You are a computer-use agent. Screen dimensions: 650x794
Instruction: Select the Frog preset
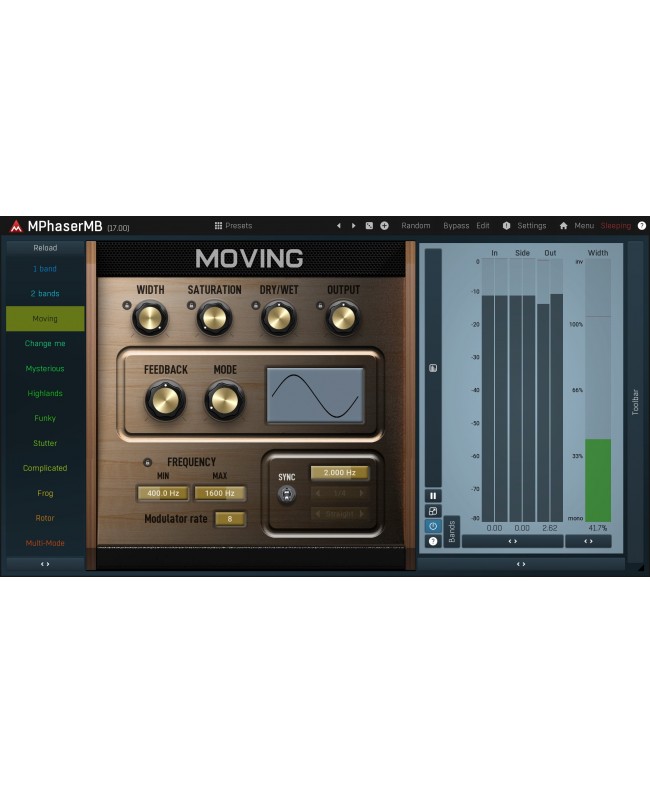click(45, 493)
